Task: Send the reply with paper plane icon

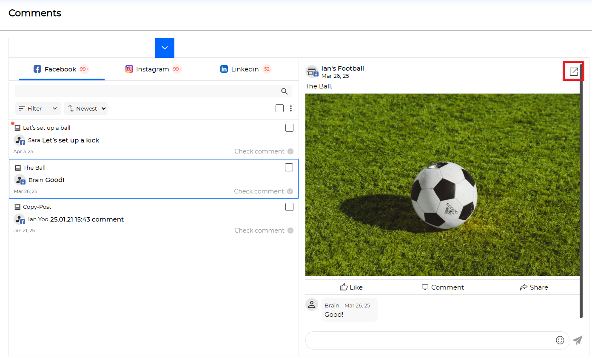Action: pos(577,340)
